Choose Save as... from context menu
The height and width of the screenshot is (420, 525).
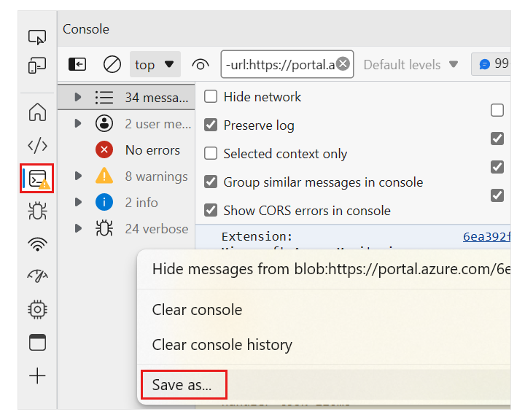[182, 385]
